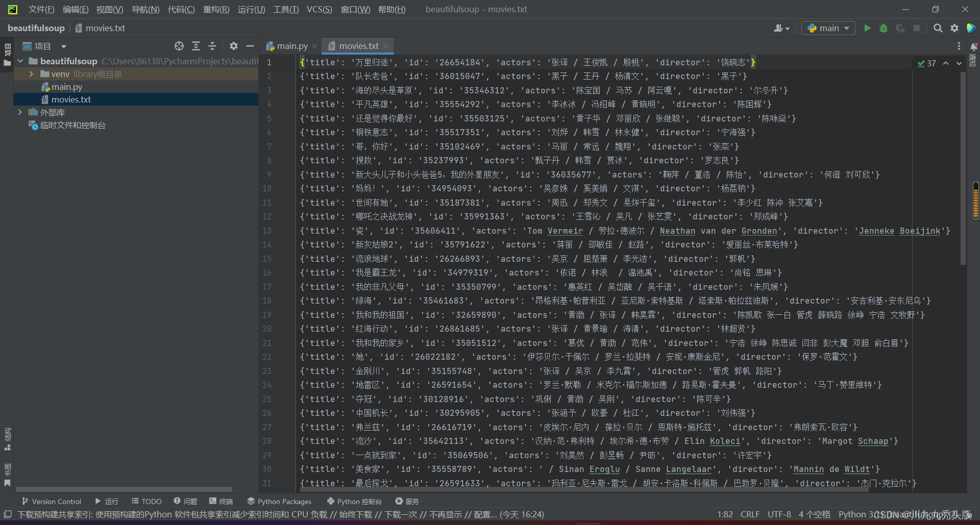
Task: Open 工具(T) menu
Action: 286,9
